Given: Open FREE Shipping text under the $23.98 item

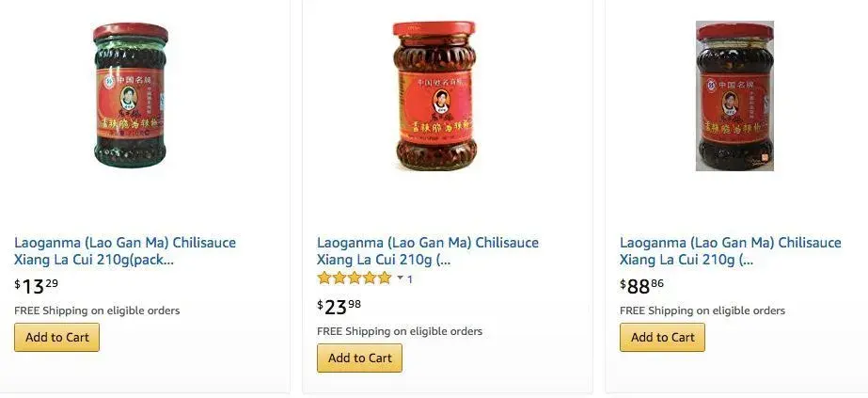Looking at the screenshot, I should 400,331.
